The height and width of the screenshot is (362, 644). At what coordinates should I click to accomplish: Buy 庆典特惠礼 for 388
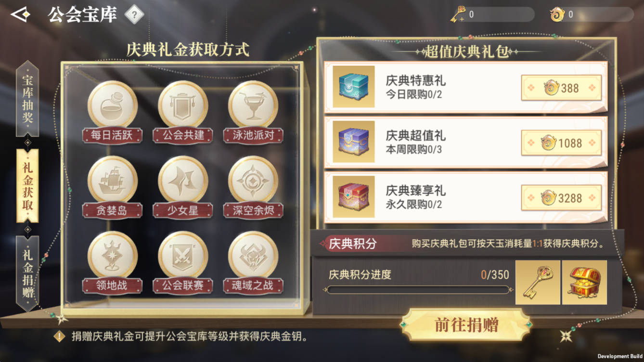(561, 88)
